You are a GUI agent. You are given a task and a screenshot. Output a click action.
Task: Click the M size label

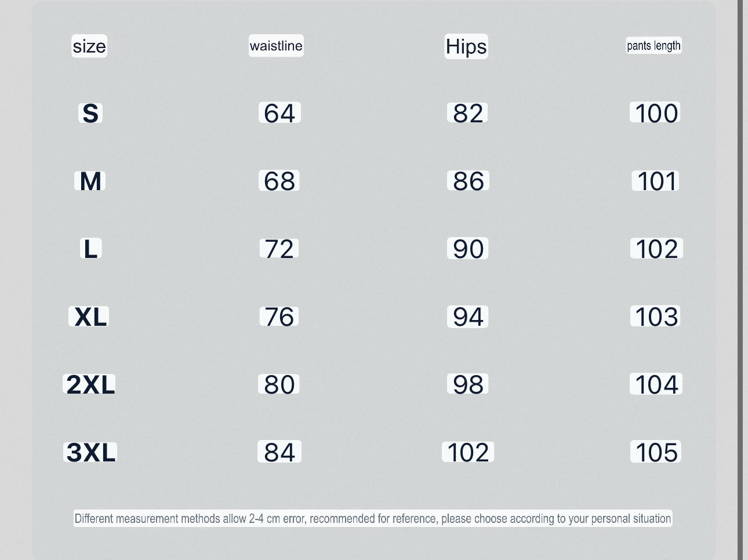[x=90, y=181]
